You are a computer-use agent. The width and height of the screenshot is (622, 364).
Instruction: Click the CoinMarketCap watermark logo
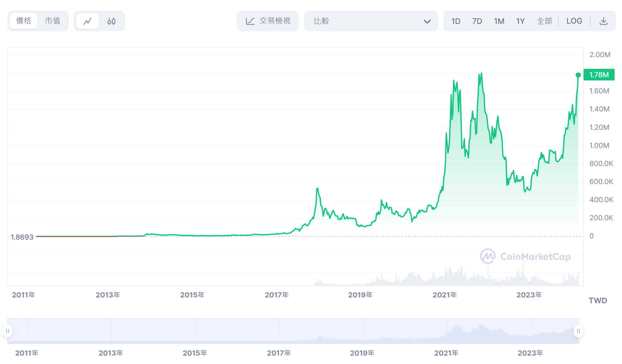pyautogui.click(x=488, y=256)
